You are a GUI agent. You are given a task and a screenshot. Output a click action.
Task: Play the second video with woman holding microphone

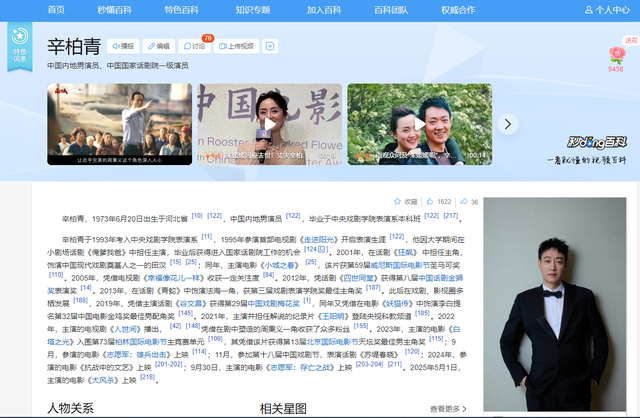coord(270,124)
